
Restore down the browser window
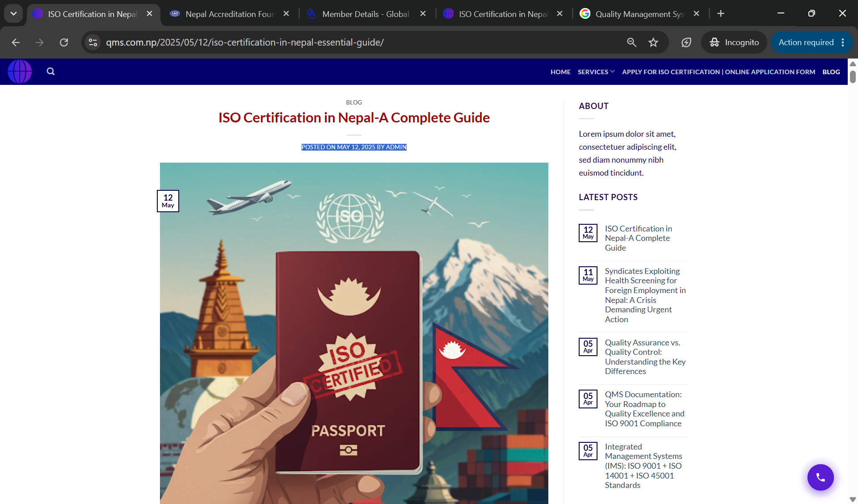coord(812,13)
